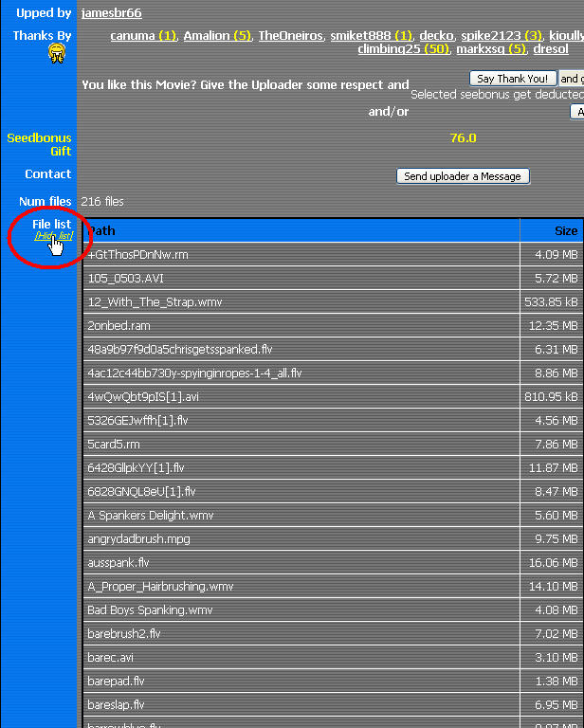Click the 810.95 kB size cell

(552, 396)
